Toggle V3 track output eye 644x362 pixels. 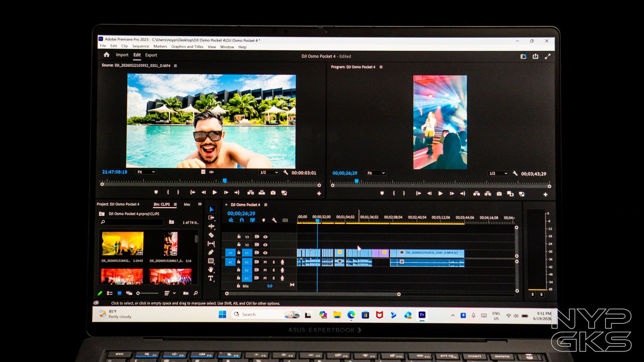(265, 237)
